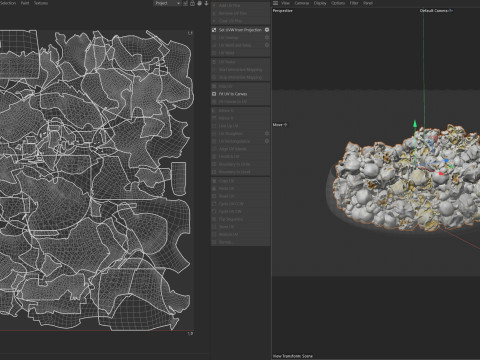Open UV Unwrap options gear

click(267, 38)
